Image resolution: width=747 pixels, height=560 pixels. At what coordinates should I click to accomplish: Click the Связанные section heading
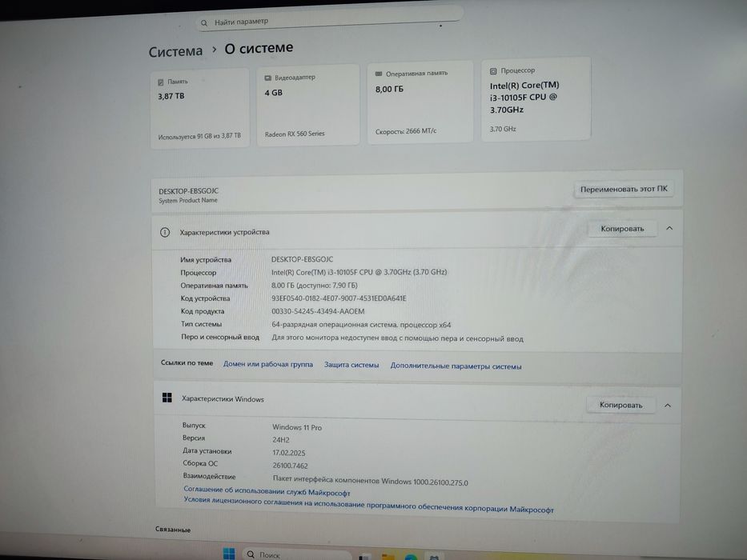(x=173, y=530)
